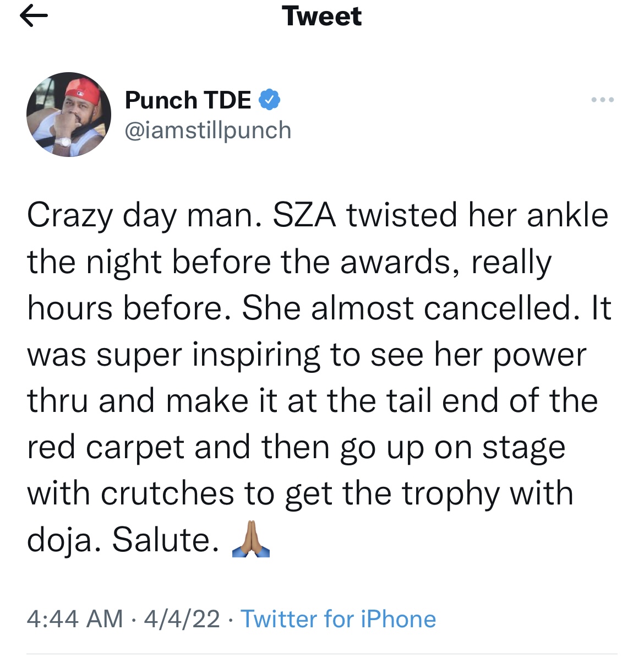
Task: Open the Twitter for iPhone source link
Action: pos(338,619)
